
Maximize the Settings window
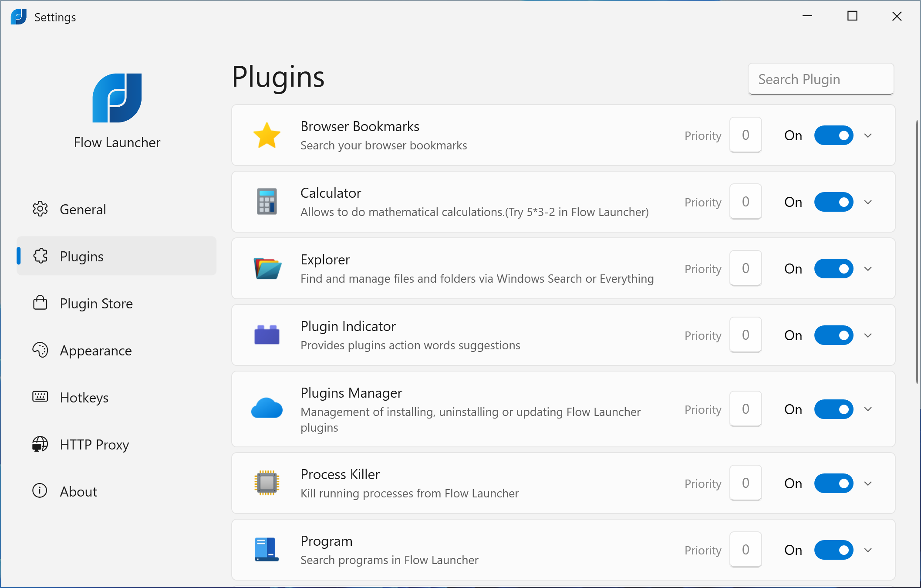(x=852, y=17)
